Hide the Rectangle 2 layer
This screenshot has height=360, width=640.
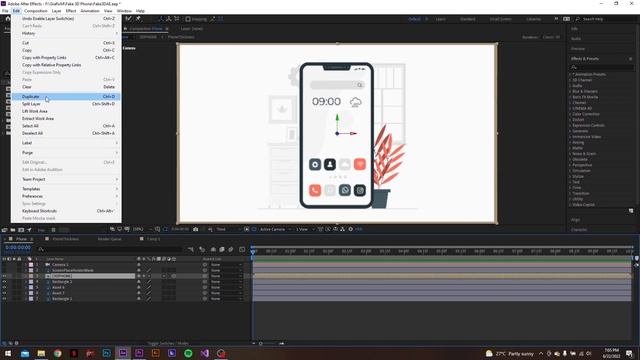4,282
